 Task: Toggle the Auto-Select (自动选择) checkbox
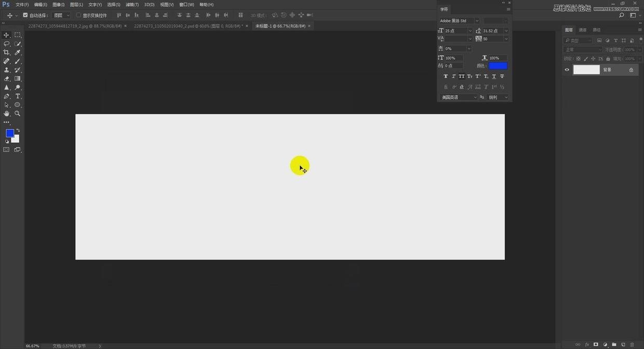pyautogui.click(x=25, y=15)
